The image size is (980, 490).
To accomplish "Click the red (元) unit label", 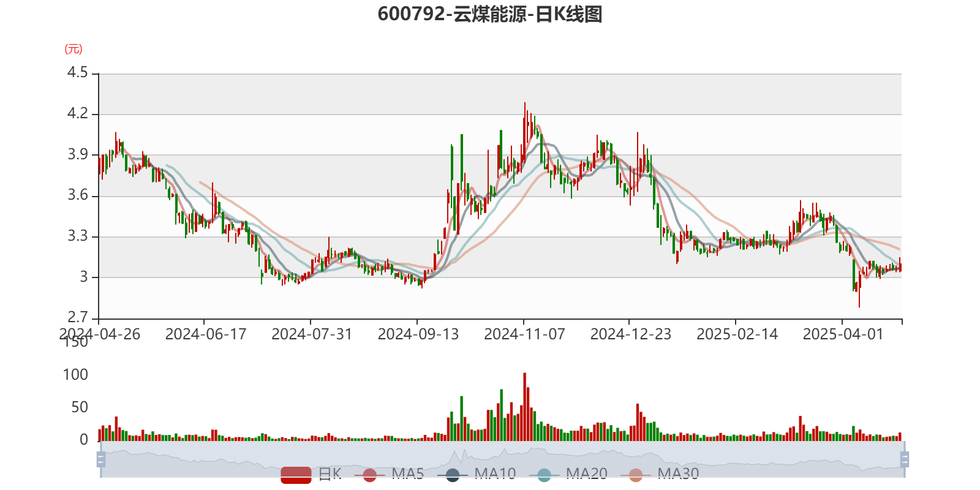I will pyautogui.click(x=73, y=49).
